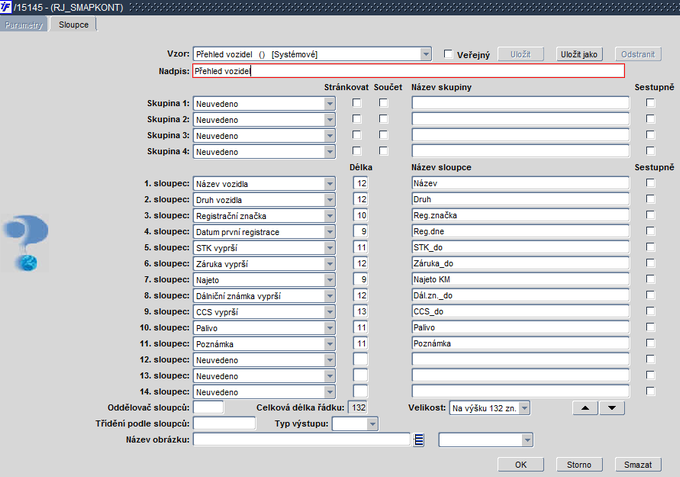Select the Sloupce tab
Image resolution: width=680 pixels, height=477 pixels.
[74, 24]
